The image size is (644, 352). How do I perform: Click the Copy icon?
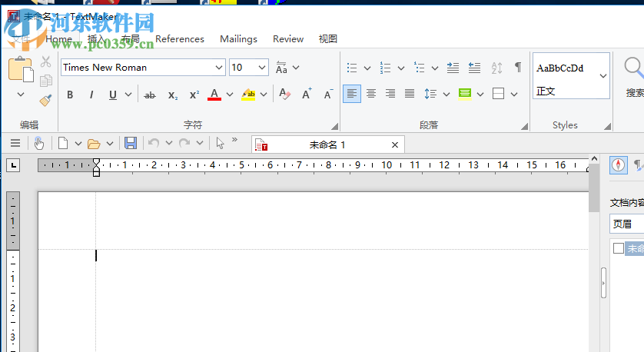click(x=45, y=81)
